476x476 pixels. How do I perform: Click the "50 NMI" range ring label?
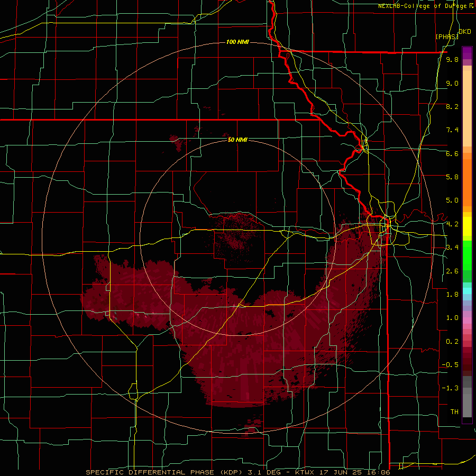tap(237, 140)
